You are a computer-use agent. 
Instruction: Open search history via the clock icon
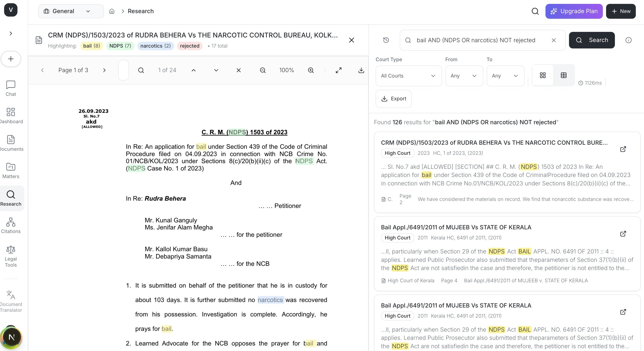[x=386, y=40]
